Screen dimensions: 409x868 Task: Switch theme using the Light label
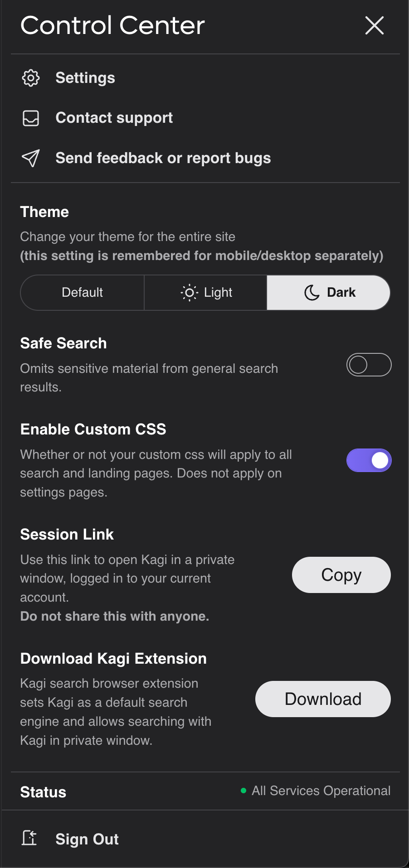click(x=218, y=293)
